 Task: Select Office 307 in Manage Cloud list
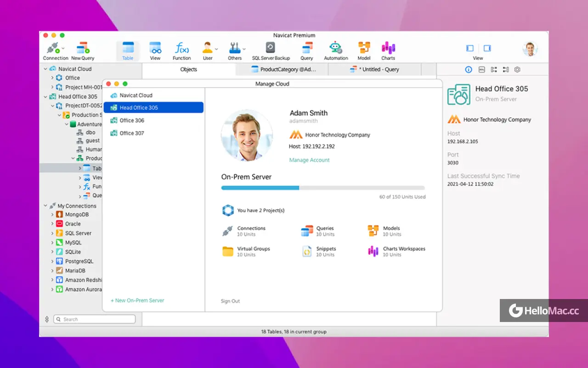(153, 133)
